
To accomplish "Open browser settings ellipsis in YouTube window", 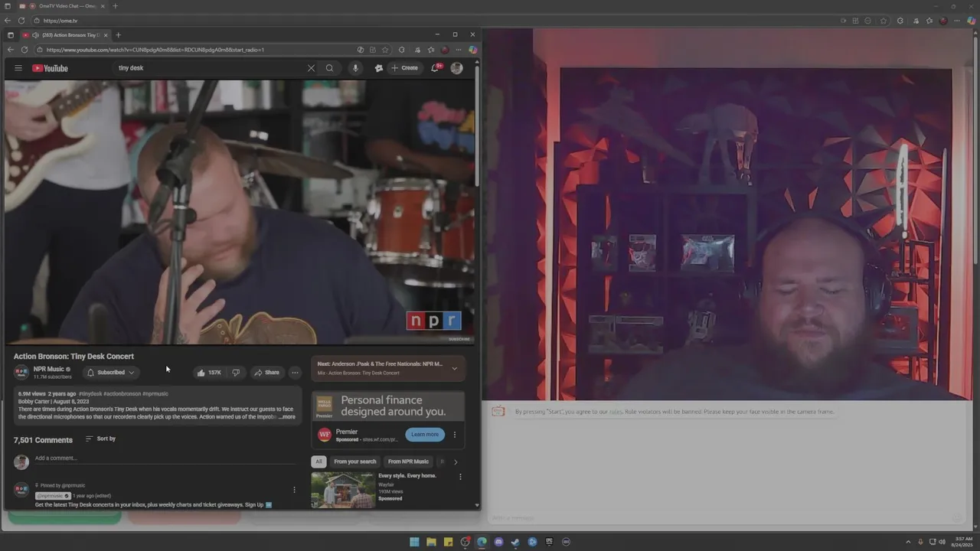I will pyautogui.click(x=459, y=50).
